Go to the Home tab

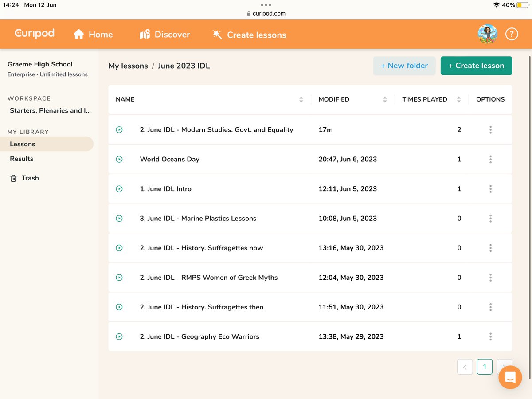click(x=93, y=34)
